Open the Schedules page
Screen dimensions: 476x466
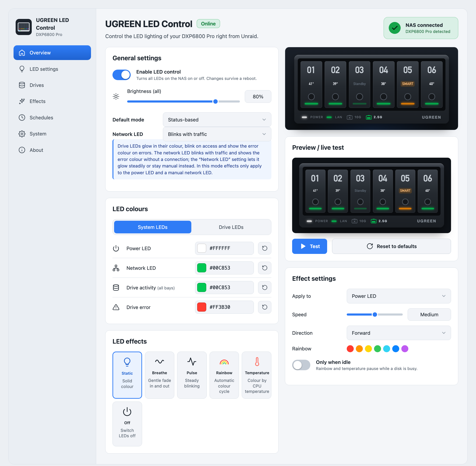52,118
